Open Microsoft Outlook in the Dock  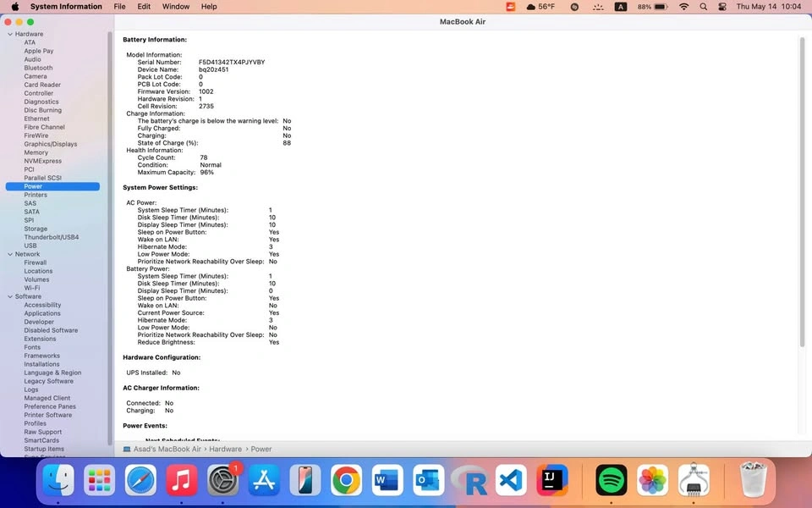pyautogui.click(x=428, y=480)
